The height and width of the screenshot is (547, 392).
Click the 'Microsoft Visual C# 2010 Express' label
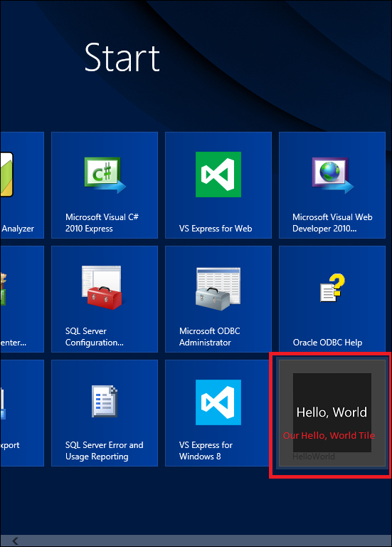[x=102, y=222]
